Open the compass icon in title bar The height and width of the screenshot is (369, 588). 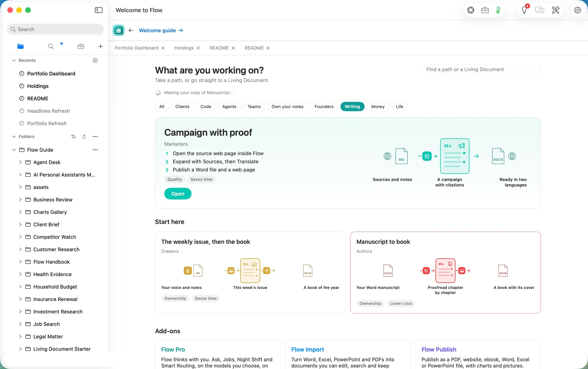point(471,10)
